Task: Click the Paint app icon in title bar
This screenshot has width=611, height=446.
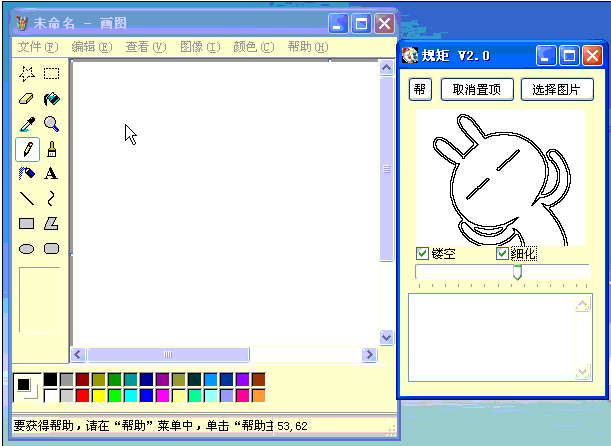Action: point(22,23)
